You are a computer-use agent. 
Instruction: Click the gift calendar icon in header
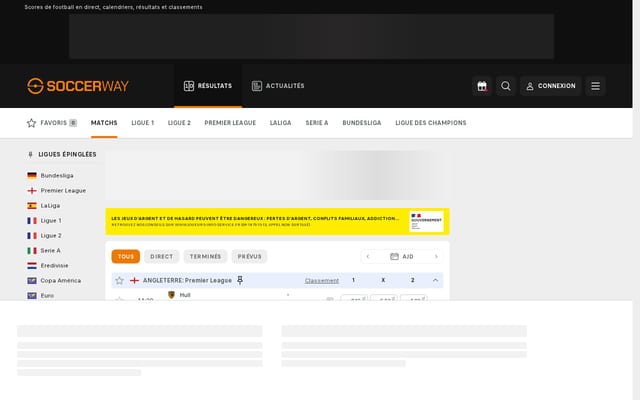click(482, 86)
